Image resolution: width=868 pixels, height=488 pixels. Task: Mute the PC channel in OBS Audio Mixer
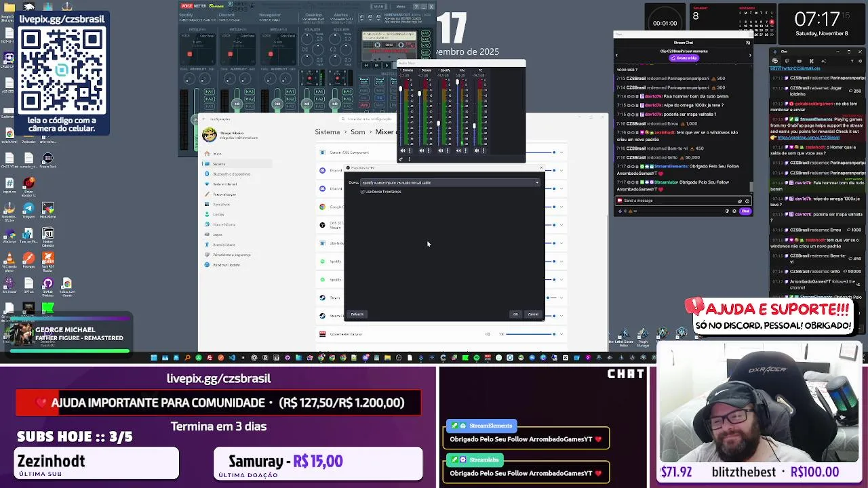477,150
